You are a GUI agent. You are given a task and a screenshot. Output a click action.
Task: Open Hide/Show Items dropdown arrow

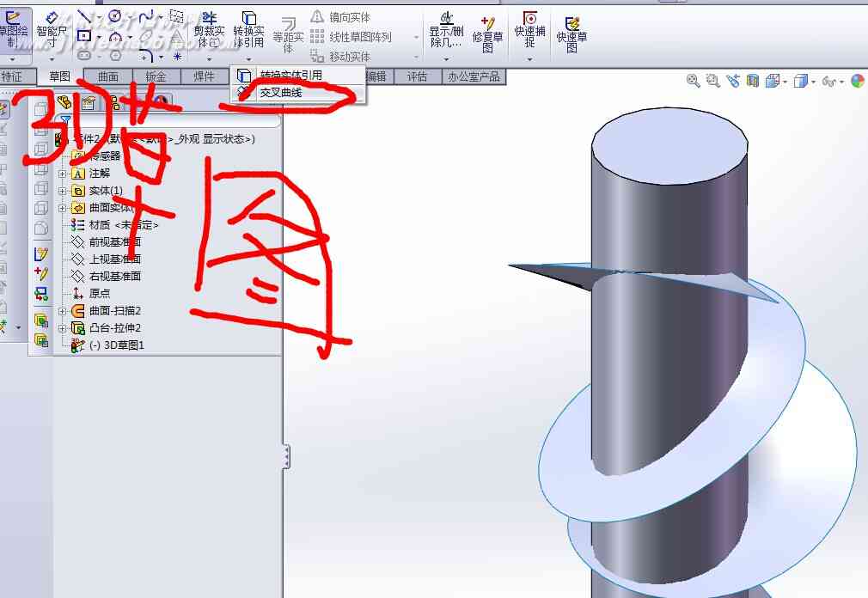841,82
